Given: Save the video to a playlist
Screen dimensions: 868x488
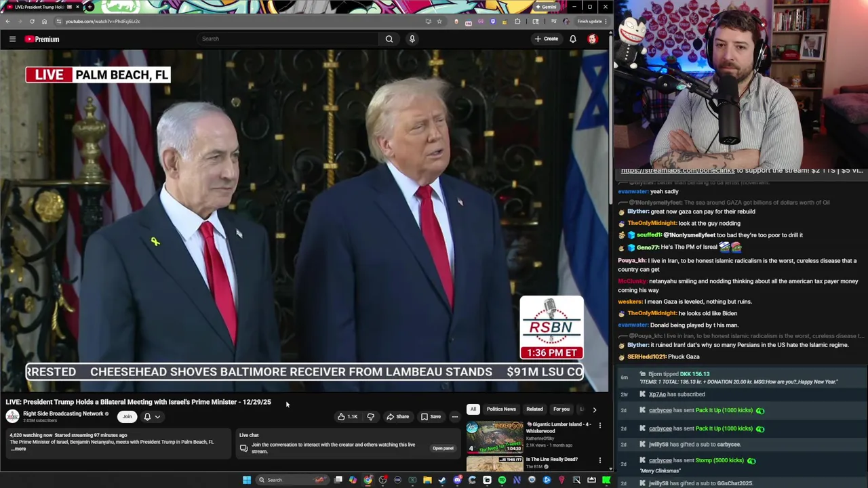Looking at the screenshot, I should (431, 417).
